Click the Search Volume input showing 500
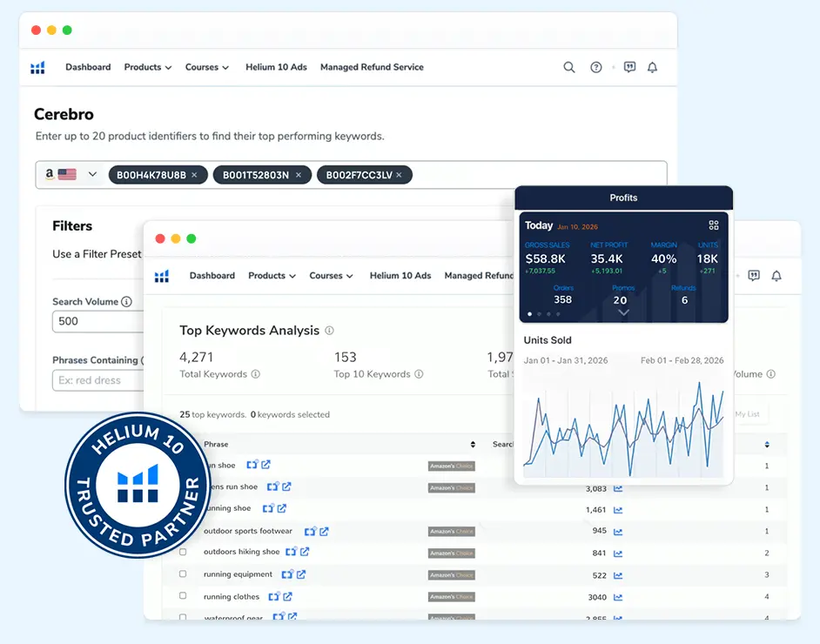Screen dimensions: 820x644 click(x=96, y=321)
